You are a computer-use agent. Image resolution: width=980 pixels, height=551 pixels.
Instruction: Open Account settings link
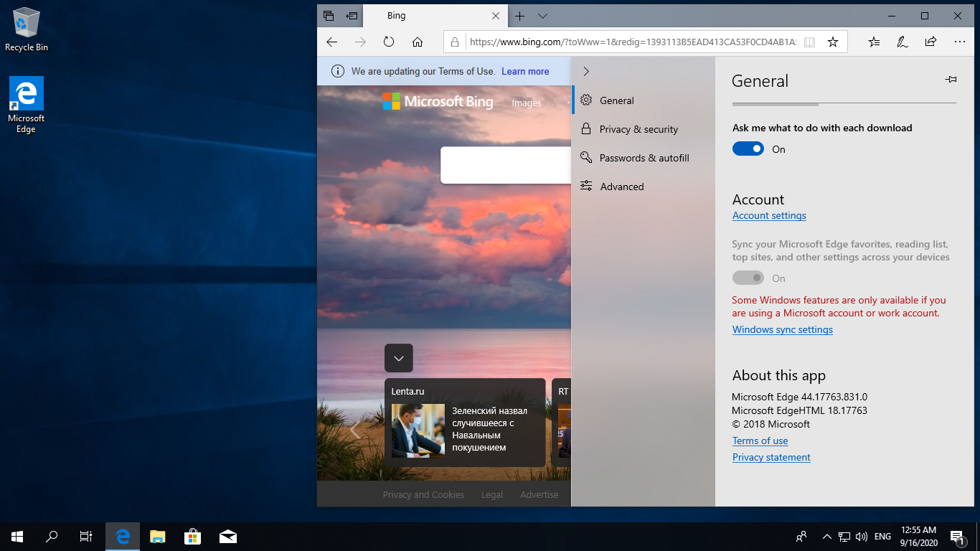pyautogui.click(x=769, y=216)
